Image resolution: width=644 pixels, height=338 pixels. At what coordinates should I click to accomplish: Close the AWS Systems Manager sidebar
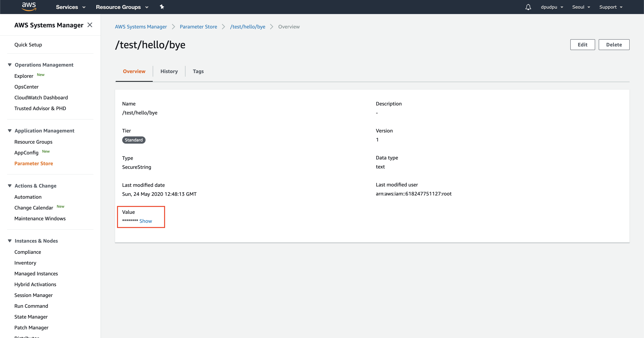pos(90,25)
